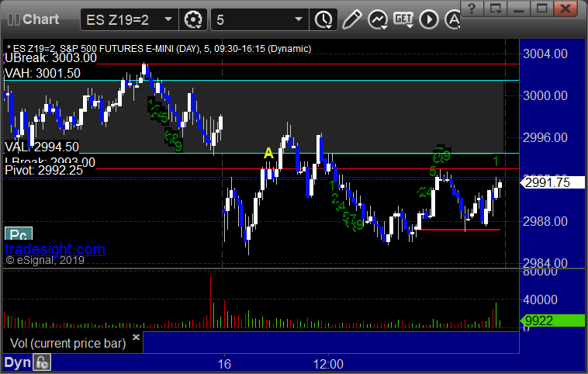Click the yellow A marker on chart
Viewport: 588px width, 374px height.
[x=268, y=153]
